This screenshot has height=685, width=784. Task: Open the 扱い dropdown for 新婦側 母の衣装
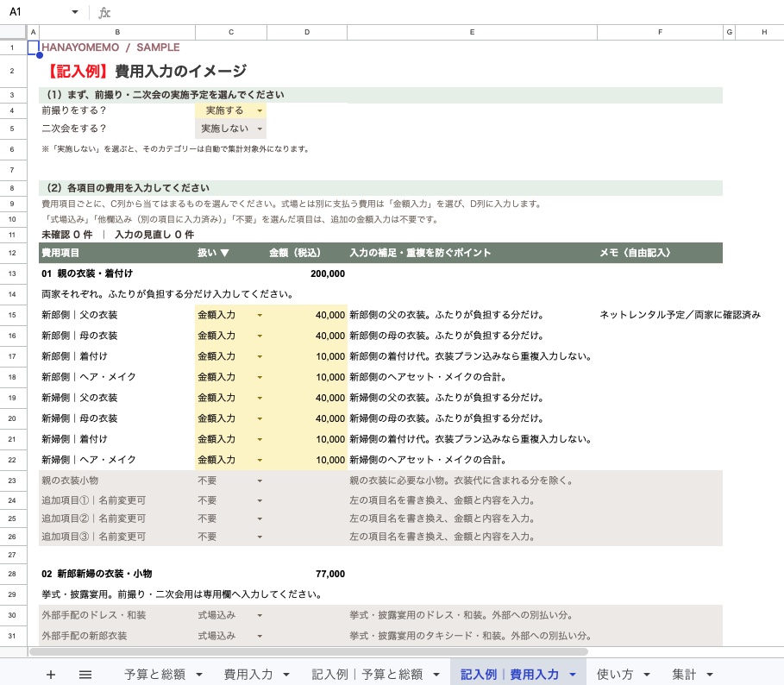pyautogui.click(x=260, y=418)
